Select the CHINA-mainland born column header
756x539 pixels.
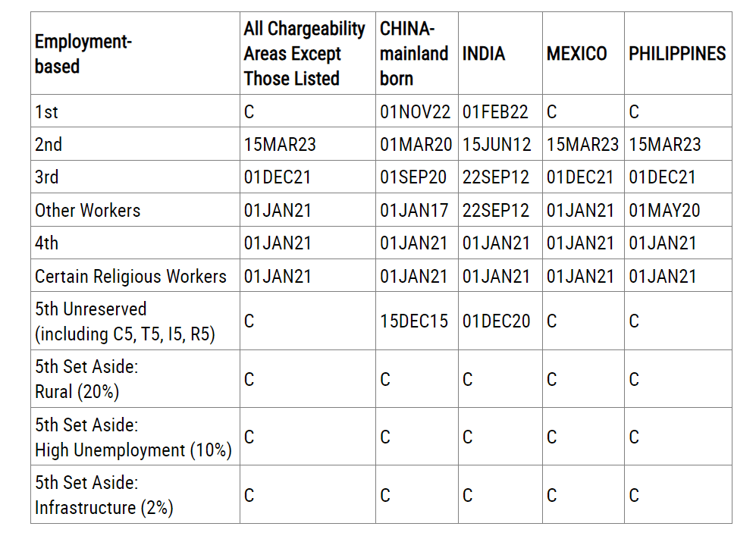(x=414, y=54)
